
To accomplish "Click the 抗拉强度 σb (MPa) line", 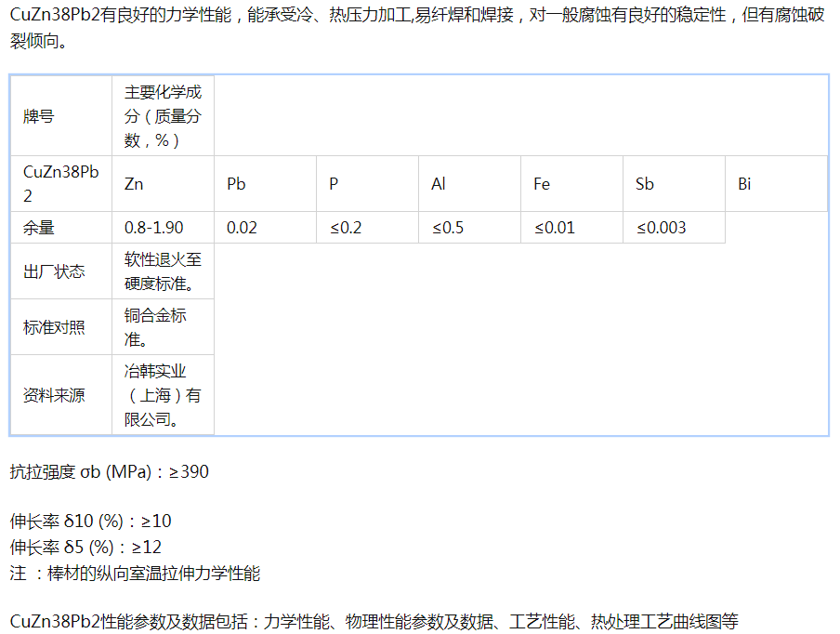I will [110, 471].
